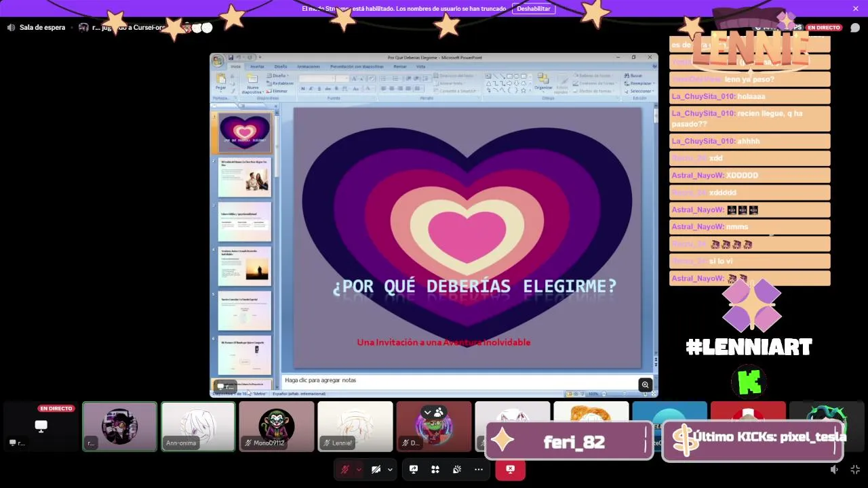
Task: Open the Seleccionar dropdown
Action: (x=639, y=91)
